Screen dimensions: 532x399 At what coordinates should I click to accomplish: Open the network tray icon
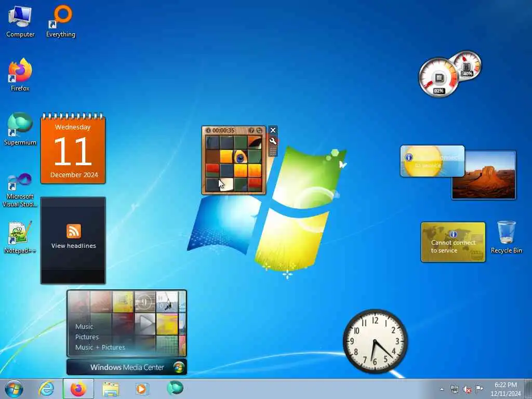[x=454, y=389]
